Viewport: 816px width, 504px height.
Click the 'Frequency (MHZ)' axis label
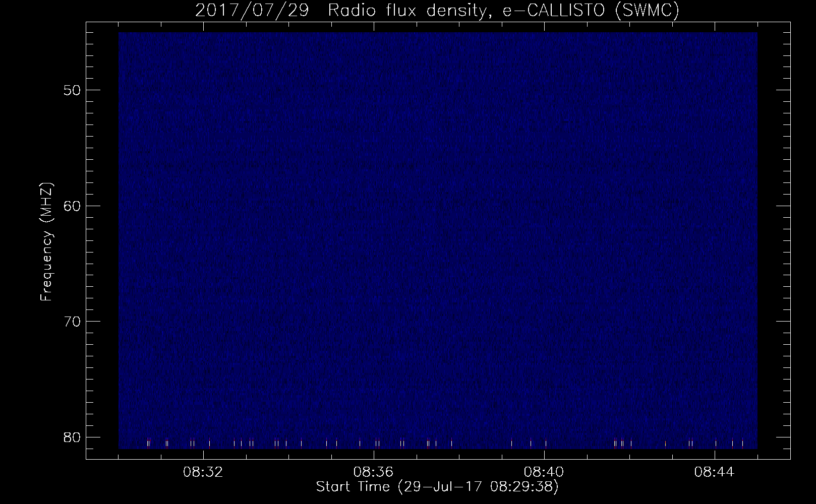46,241
